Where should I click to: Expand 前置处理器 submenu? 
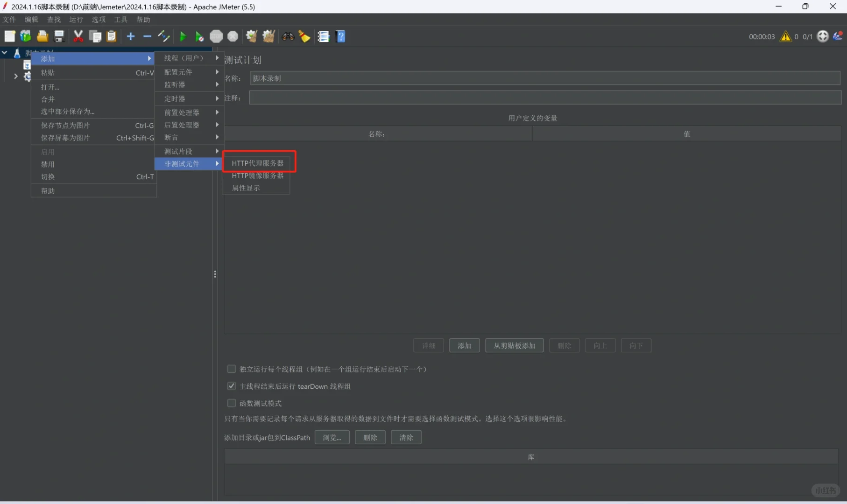pyautogui.click(x=189, y=112)
